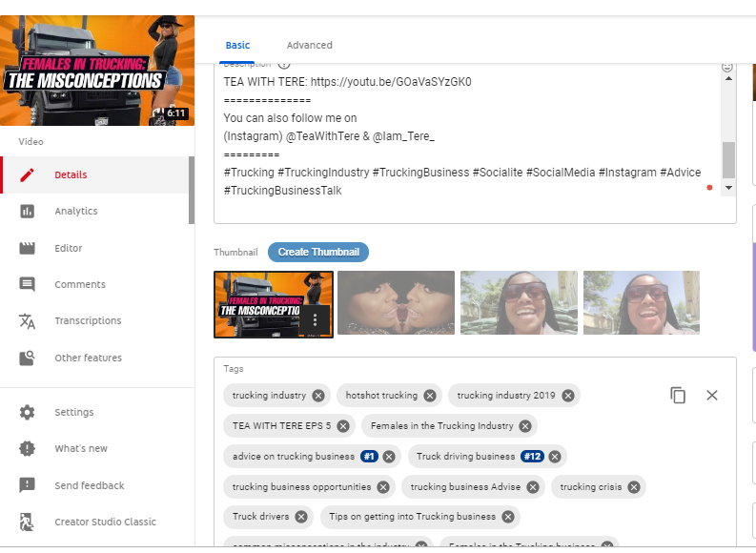756x553 pixels.
Task: Clear all tags with the X icon
Action: click(x=712, y=395)
